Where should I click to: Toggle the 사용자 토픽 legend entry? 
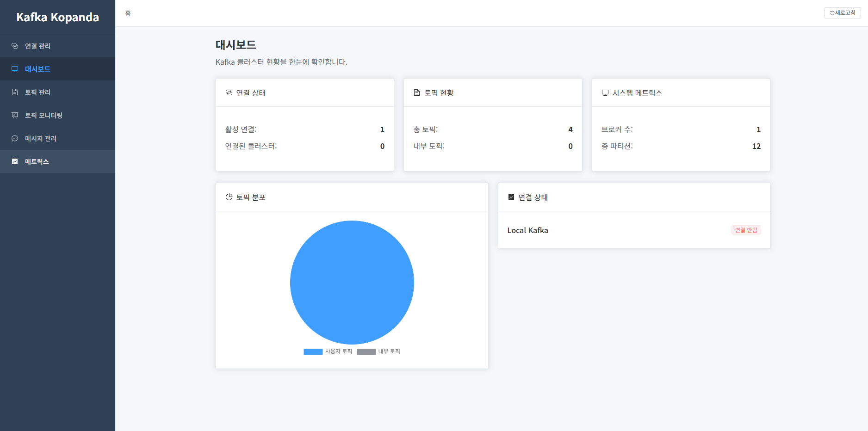tap(327, 351)
